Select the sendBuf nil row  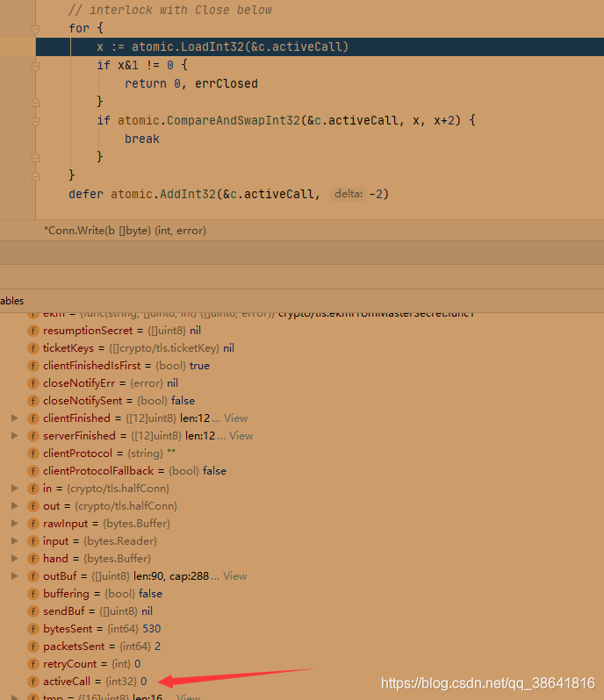[302, 611]
